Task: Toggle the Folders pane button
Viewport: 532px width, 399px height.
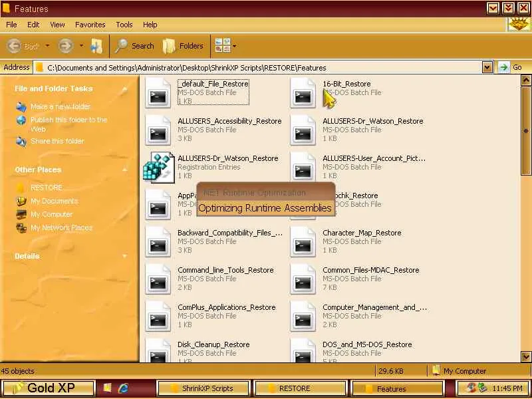Action: (183, 46)
